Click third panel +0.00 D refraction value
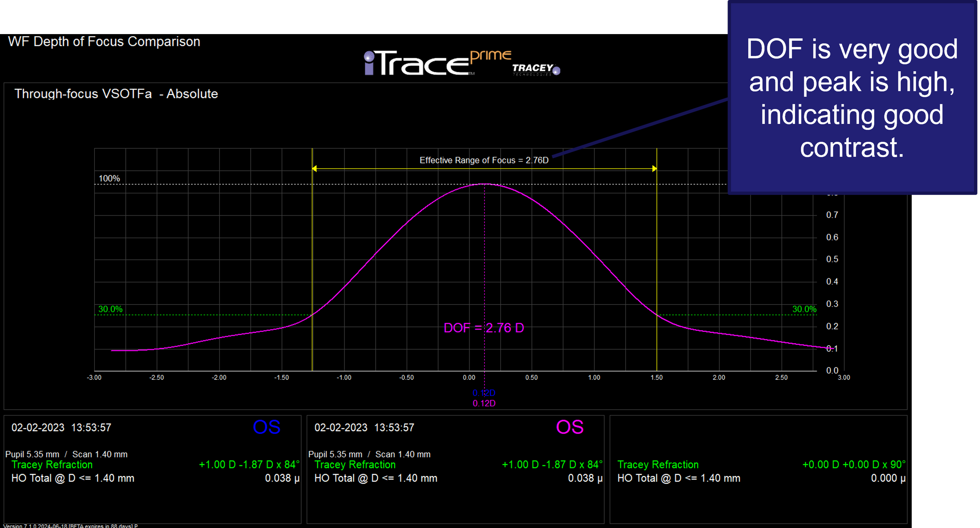 pos(853,464)
